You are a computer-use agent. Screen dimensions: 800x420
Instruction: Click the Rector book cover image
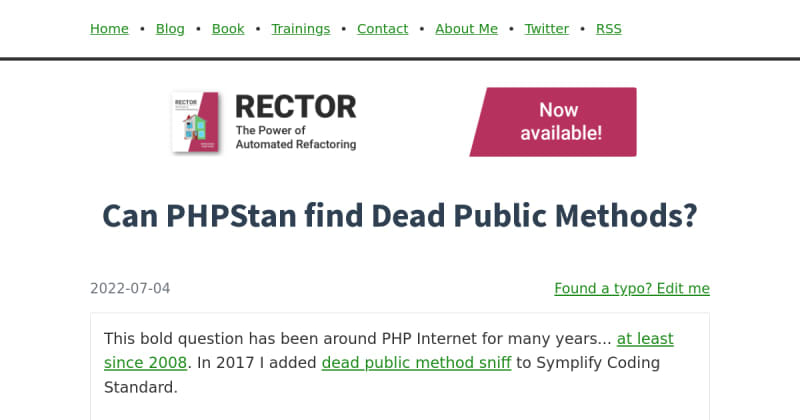click(195, 122)
